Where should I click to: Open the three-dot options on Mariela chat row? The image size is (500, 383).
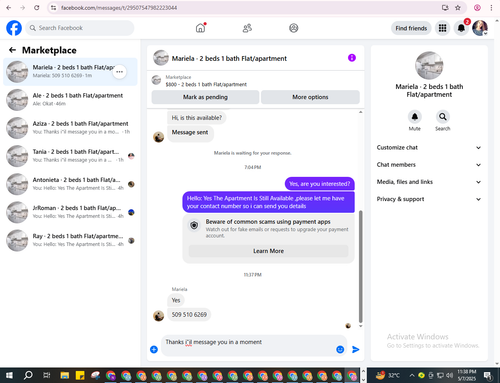pos(119,72)
